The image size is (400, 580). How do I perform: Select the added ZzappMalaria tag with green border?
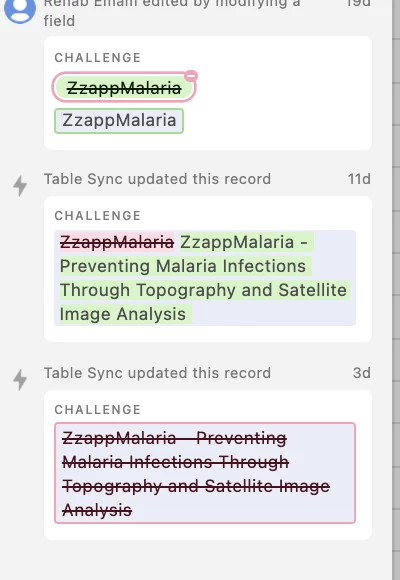(119, 121)
